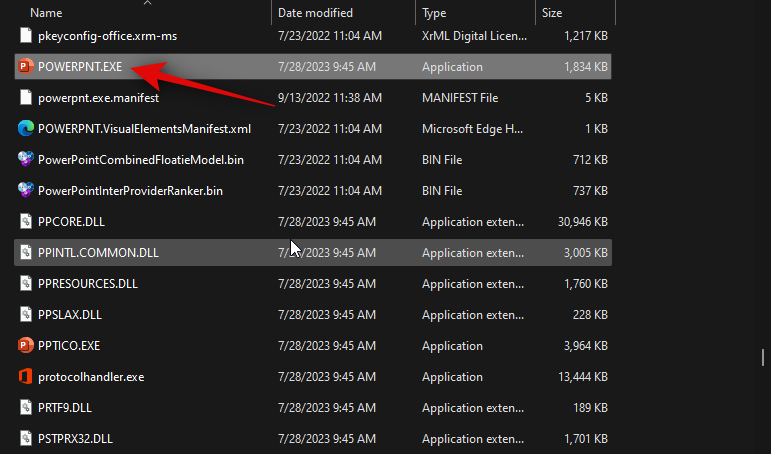Click the PSTPRX32.DLL file icon

pos(26,438)
